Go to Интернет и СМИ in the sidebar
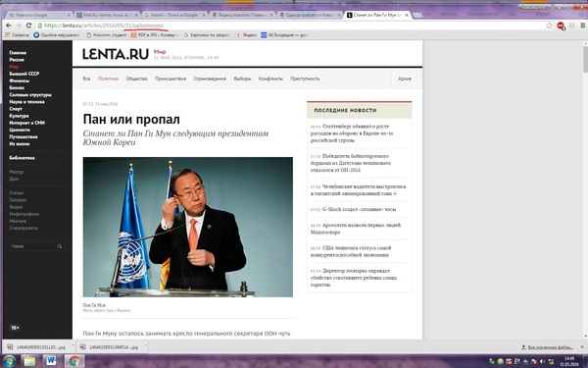This screenshot has width=588, height=368. pyautogui.click(x=27, y=123)
